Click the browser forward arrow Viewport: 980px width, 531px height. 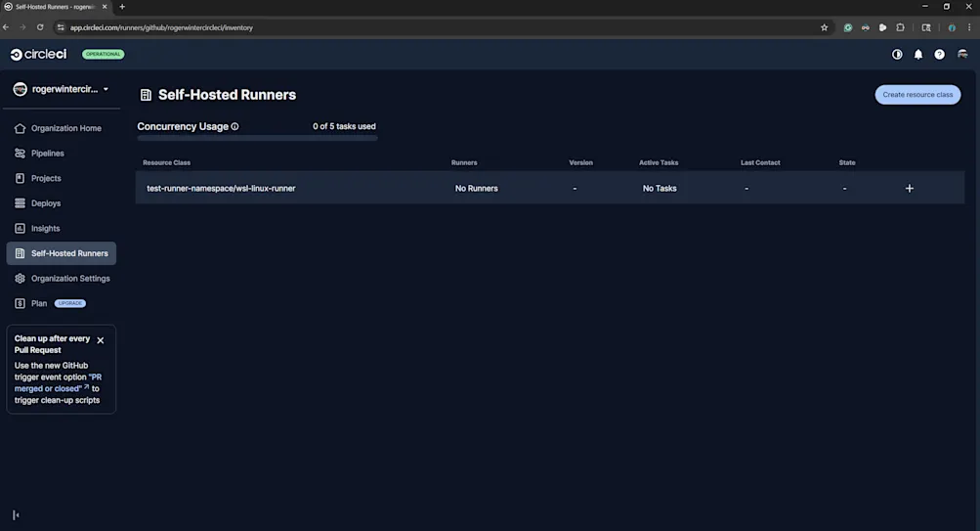(22, 27)
